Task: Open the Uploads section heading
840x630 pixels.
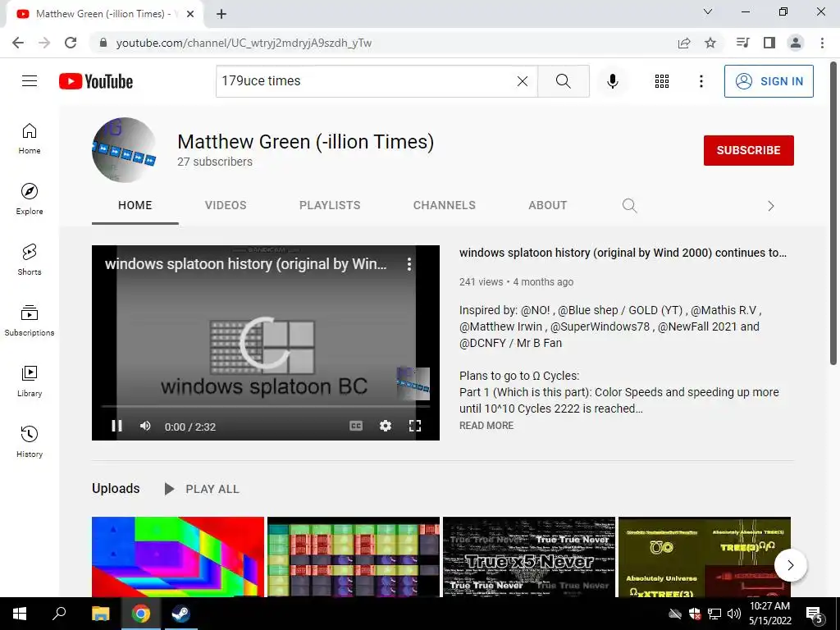Action: pyautogui.click(x=116, y=489)
